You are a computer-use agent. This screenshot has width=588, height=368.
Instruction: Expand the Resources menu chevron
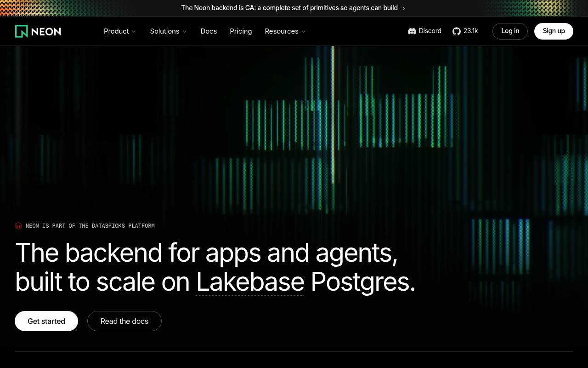coord(304,32)
